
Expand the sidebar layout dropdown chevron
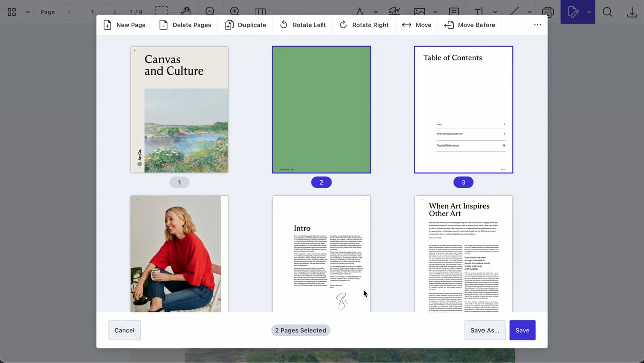click(x=28, y=12)
